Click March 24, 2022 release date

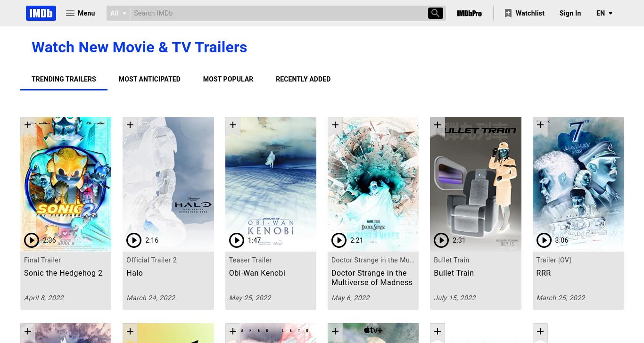coord(151,298)
